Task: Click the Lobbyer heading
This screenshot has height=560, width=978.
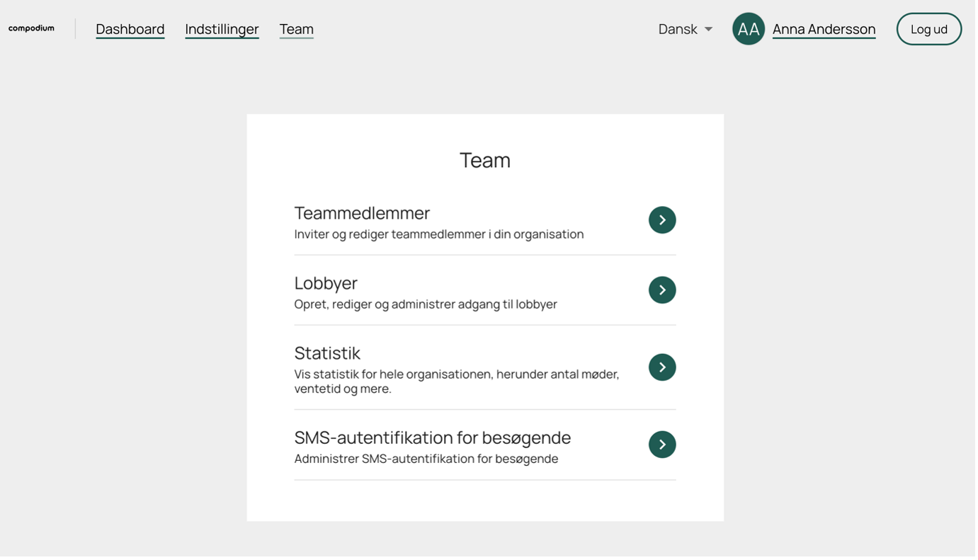Action: [326, 283]
